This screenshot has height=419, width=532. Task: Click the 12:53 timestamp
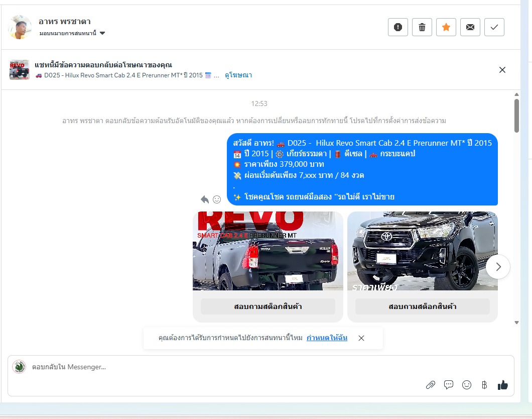[259, 103]
